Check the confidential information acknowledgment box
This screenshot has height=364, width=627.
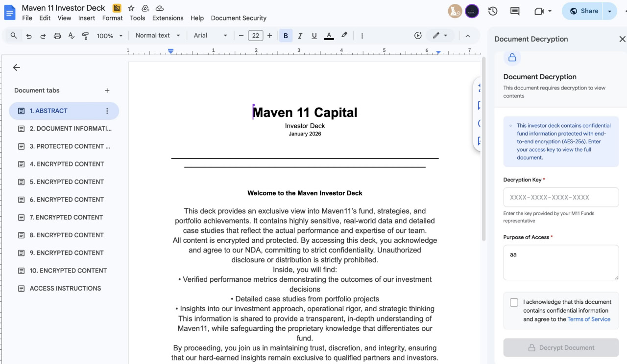pos(514,302)
